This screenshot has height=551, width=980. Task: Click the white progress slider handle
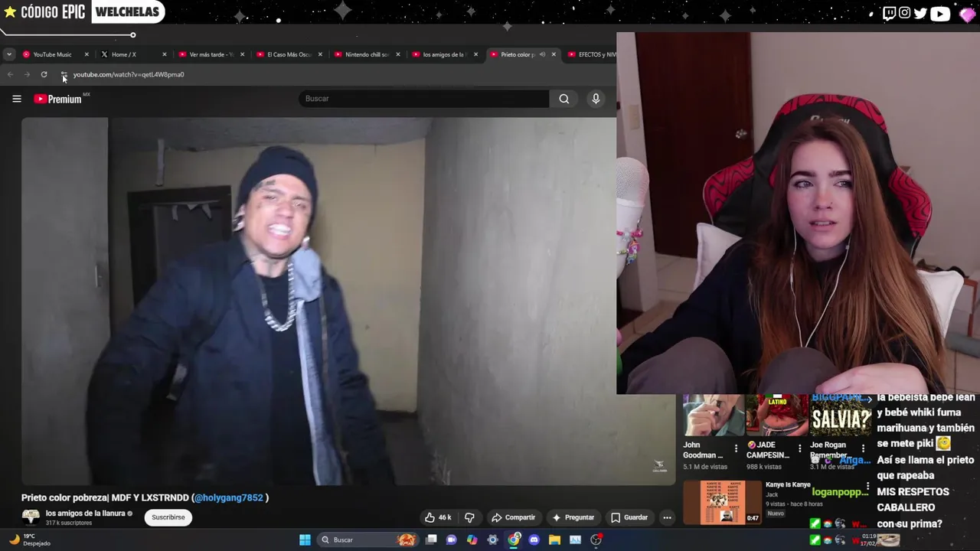(132, 34)
